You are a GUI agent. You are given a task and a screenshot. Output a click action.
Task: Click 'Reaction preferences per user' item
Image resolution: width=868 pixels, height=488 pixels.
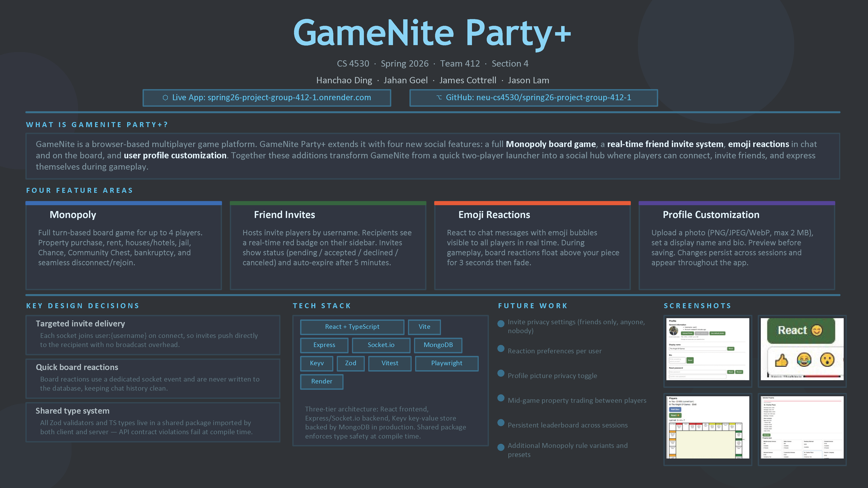coord(555,351)
